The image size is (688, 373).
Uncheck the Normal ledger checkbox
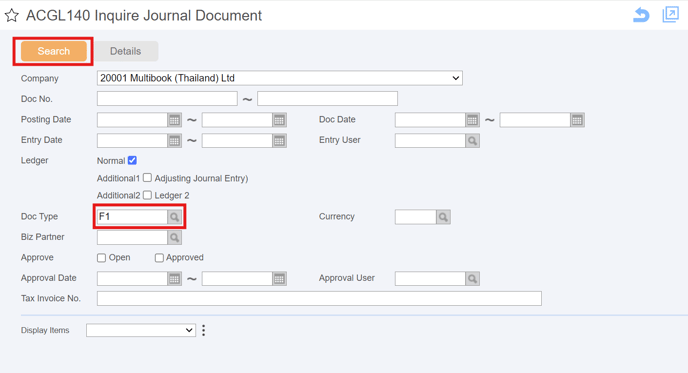(x=132, y=161)
